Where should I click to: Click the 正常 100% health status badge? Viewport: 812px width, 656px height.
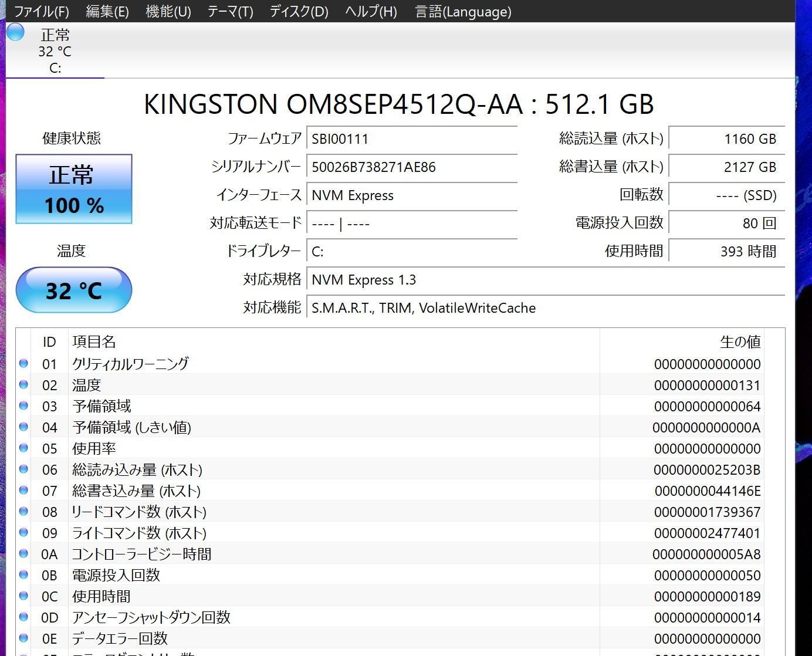point(73,188)
